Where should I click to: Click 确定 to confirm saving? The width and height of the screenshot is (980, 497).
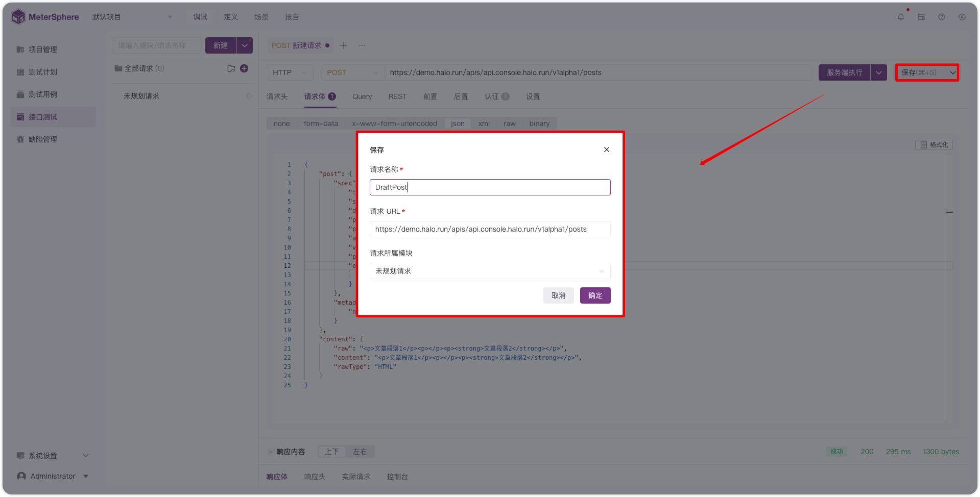click(x=595, y=295)
